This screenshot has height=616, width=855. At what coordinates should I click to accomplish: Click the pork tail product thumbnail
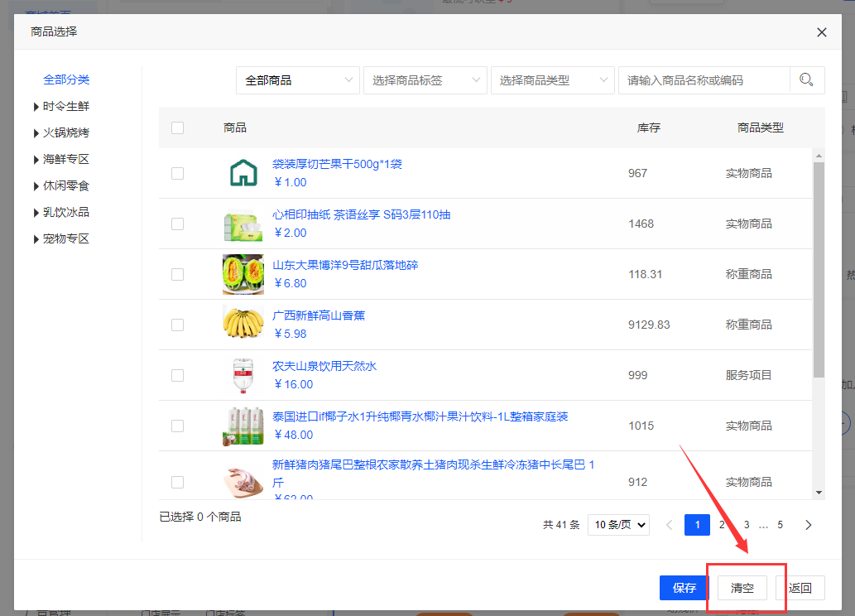coord(243,483)
